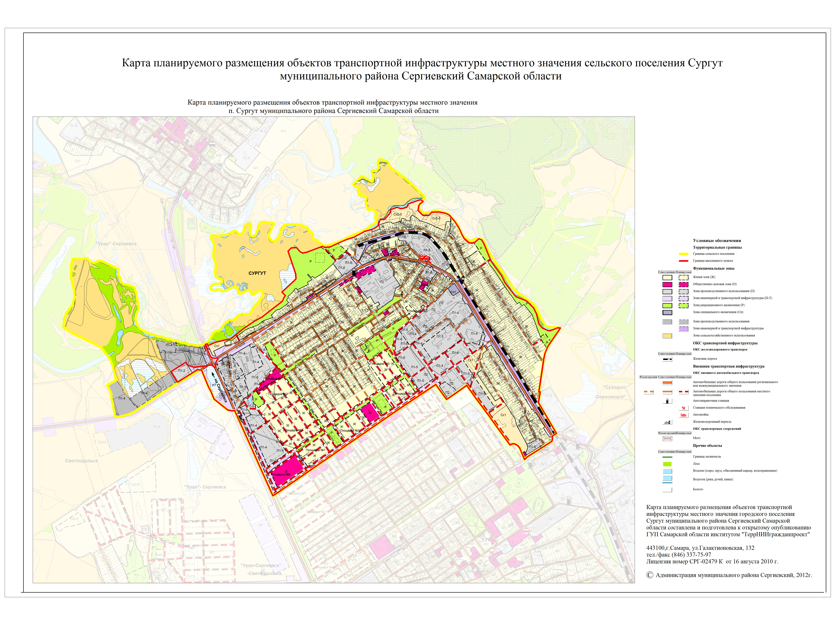
Task: Click existing production zone (П) grey swatch
Action: 667,292
